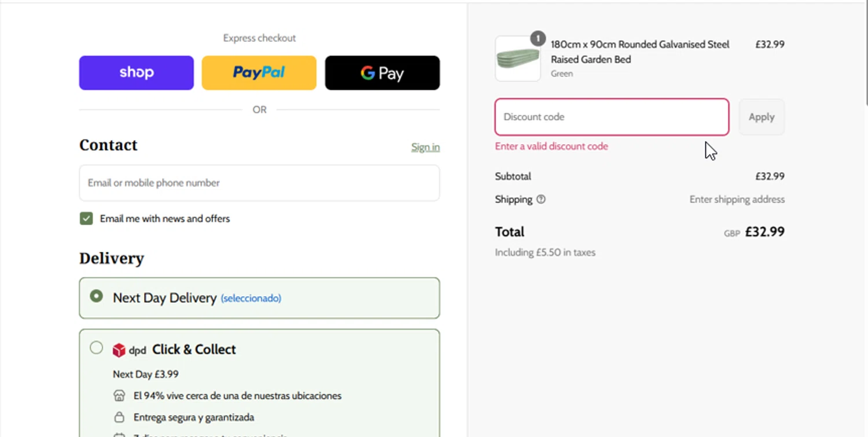Pay with Shop express checkout
The image size is (868, 437).
(137, 73)
